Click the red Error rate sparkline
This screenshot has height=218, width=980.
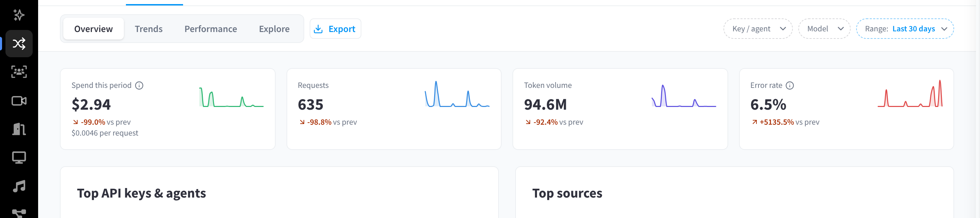coord(910,94)
